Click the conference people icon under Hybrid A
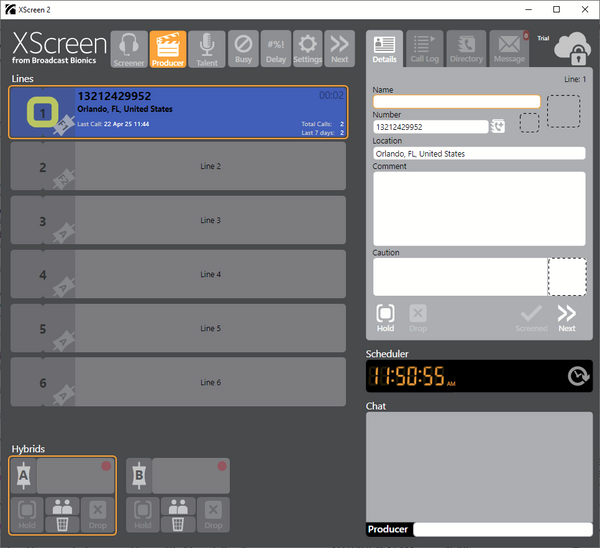The image size is (600, 548). coord(62,506)
